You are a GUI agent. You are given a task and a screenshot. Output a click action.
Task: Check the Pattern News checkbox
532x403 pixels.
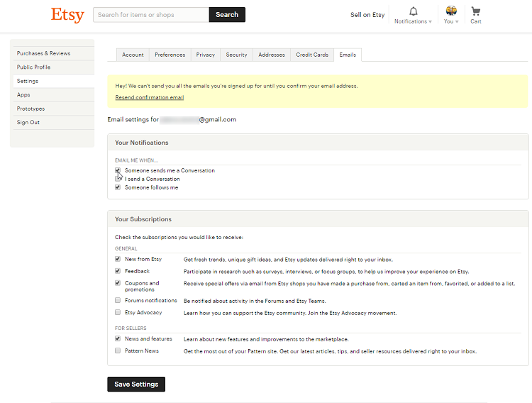pos(118,351)
